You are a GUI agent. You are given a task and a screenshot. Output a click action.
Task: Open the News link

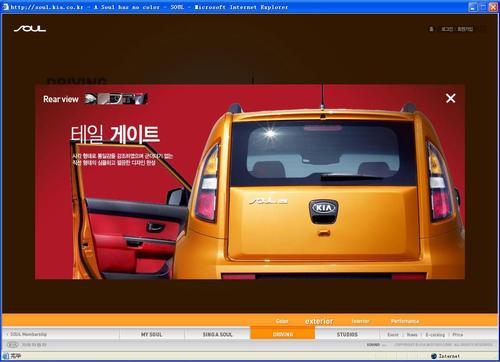click(412, 334)
